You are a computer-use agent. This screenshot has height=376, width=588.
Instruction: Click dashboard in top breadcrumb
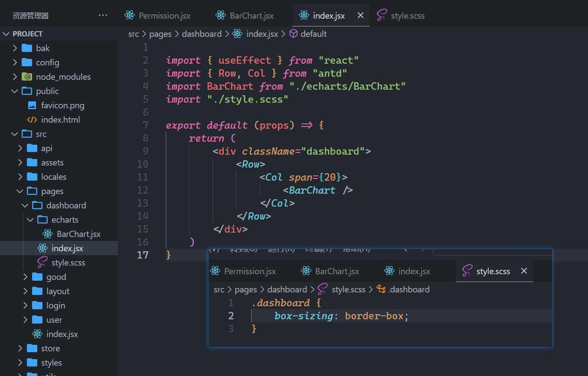[x=202, y=34]
